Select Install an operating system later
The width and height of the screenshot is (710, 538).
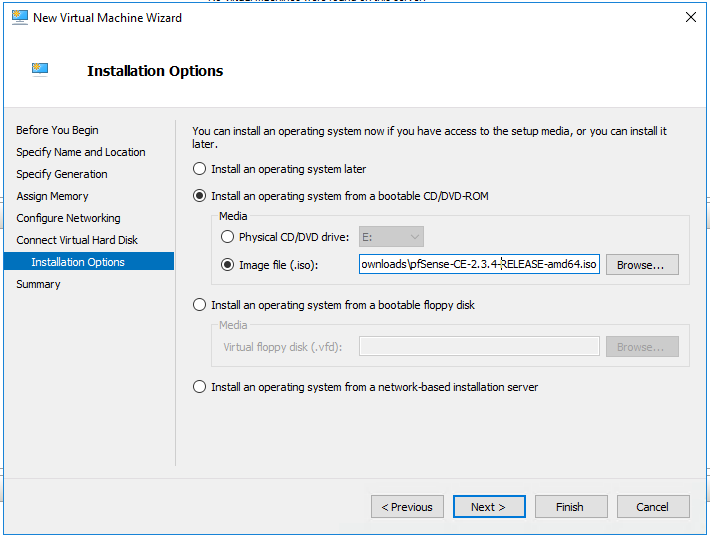click(200, 169)
